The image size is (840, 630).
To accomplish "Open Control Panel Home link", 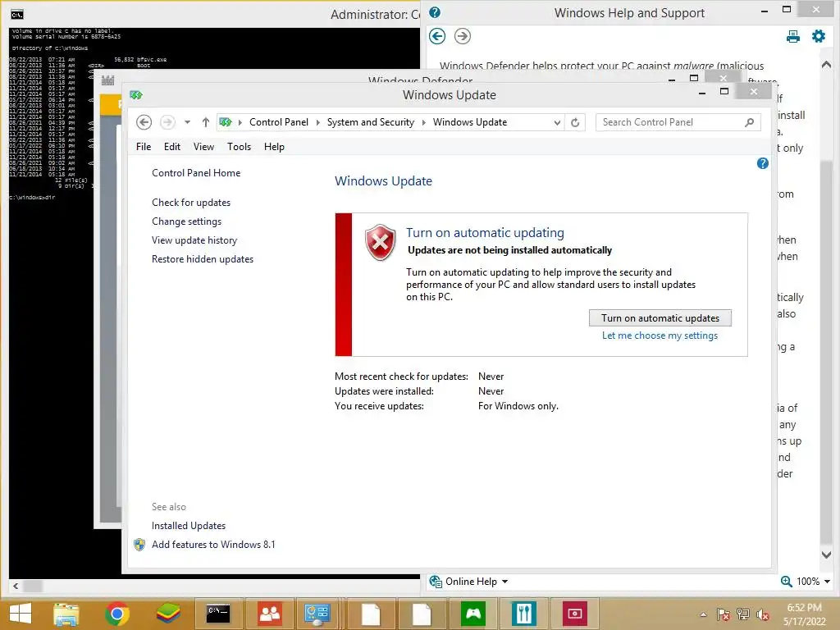I will click(x=196, y=173).
